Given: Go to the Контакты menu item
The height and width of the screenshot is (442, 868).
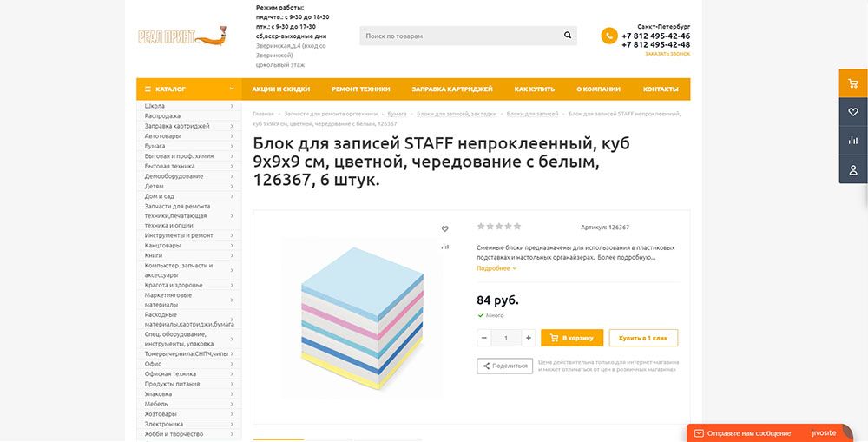Looking at the screenshot, I should pos(661,89).
